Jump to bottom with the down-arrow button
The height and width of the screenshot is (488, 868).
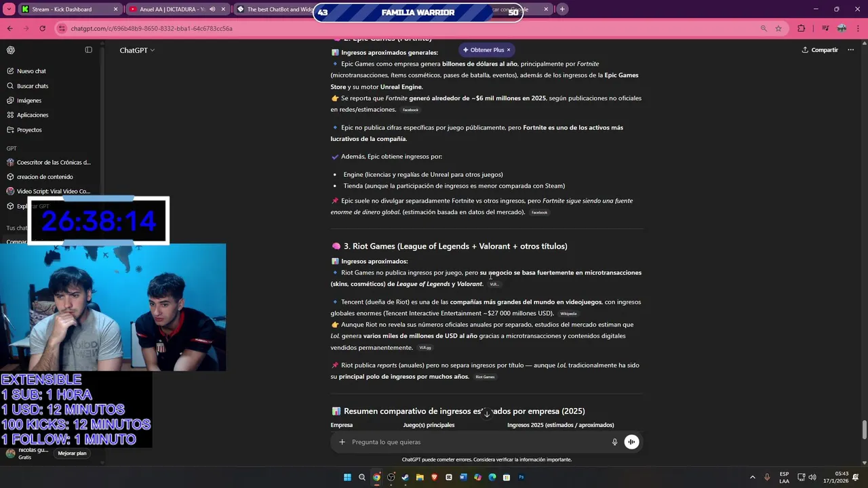(x=486, y=413)
